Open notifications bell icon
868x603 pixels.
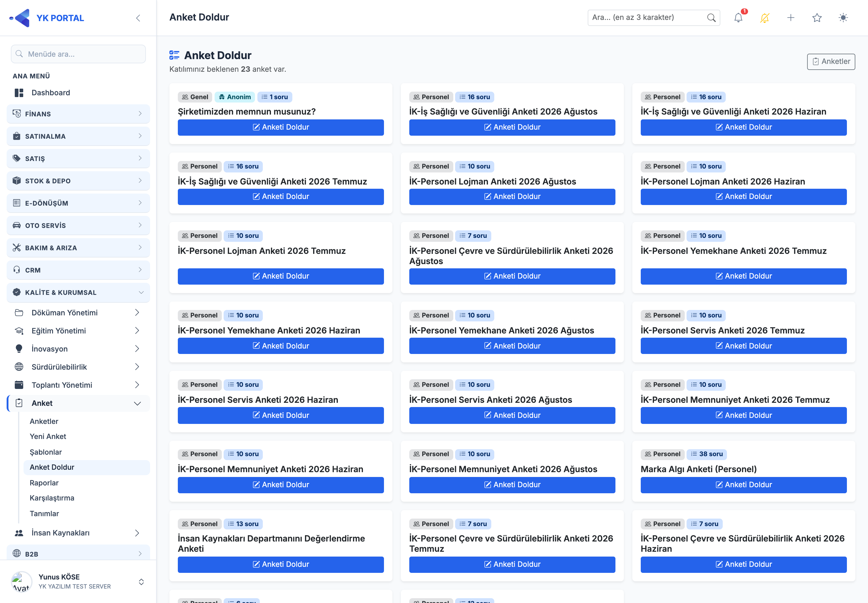[x=738, y=18]
